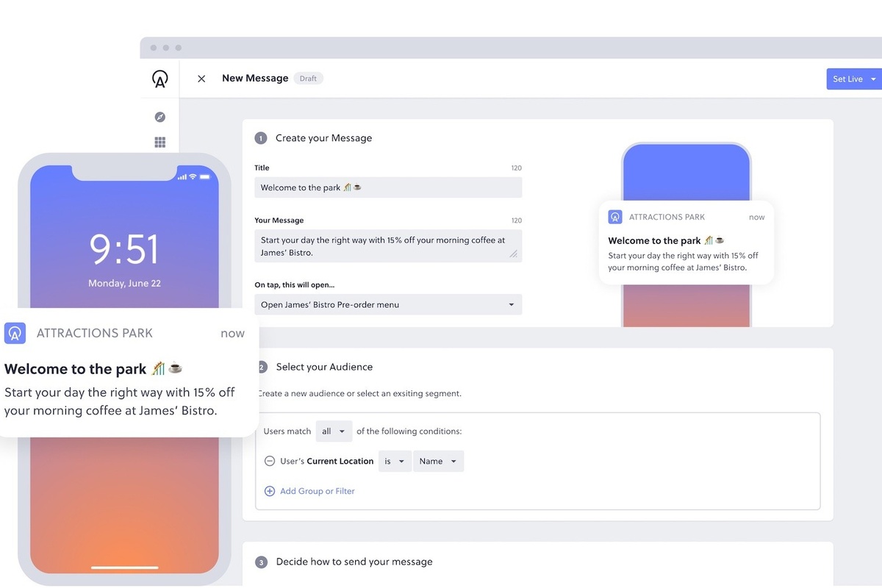The width and height of the screenshot is (882, 588).
Task: Open the Users match 'all' dropdown
Action: (334, 431)
